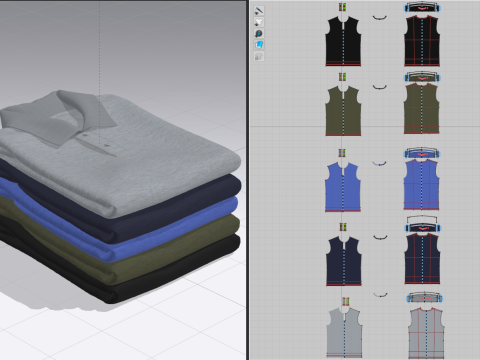This screenshot has width=480, height=360.
Task: Select the blue front bodice pattern piece
Action: point(343,187)
